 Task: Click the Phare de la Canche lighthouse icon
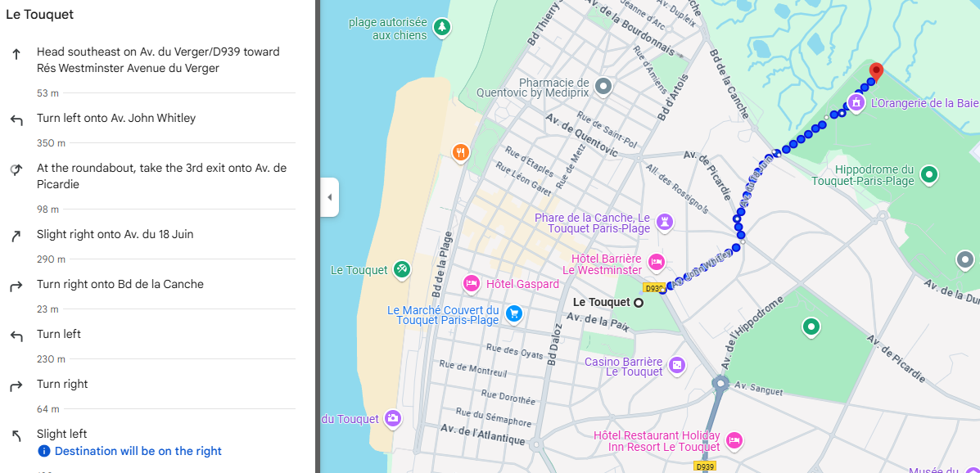[x=666, y=221]
